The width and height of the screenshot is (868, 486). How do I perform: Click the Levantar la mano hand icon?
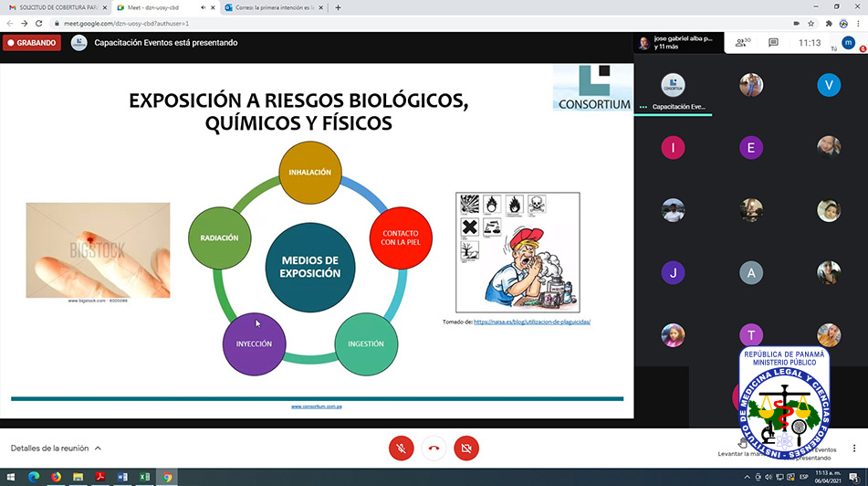coord(742,443)
